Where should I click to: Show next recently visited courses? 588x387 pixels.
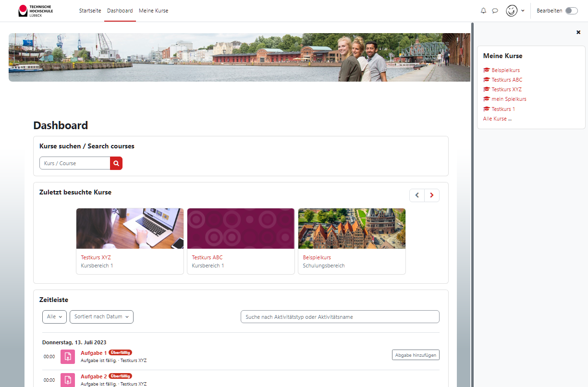[432, 195]
